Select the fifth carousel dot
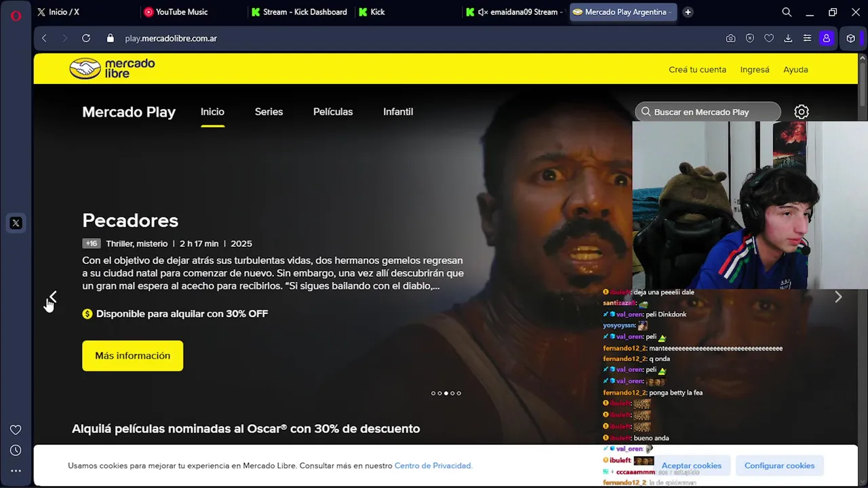The image size is (868, 488). click(458, 393)
